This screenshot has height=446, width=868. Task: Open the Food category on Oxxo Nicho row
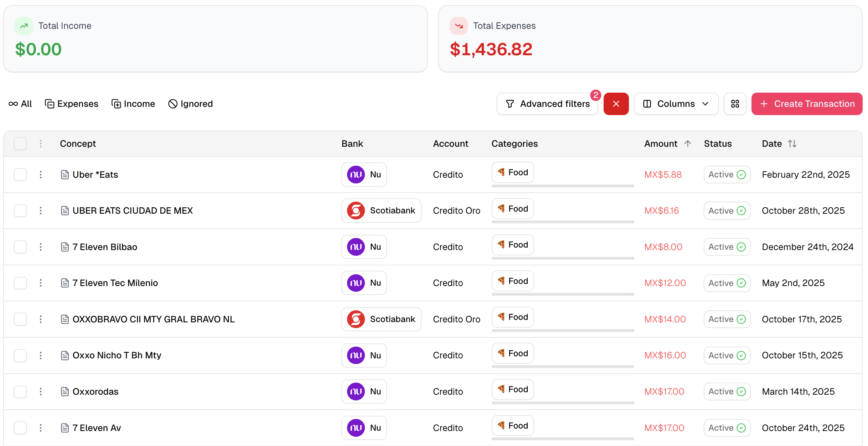tap(512, 353)
